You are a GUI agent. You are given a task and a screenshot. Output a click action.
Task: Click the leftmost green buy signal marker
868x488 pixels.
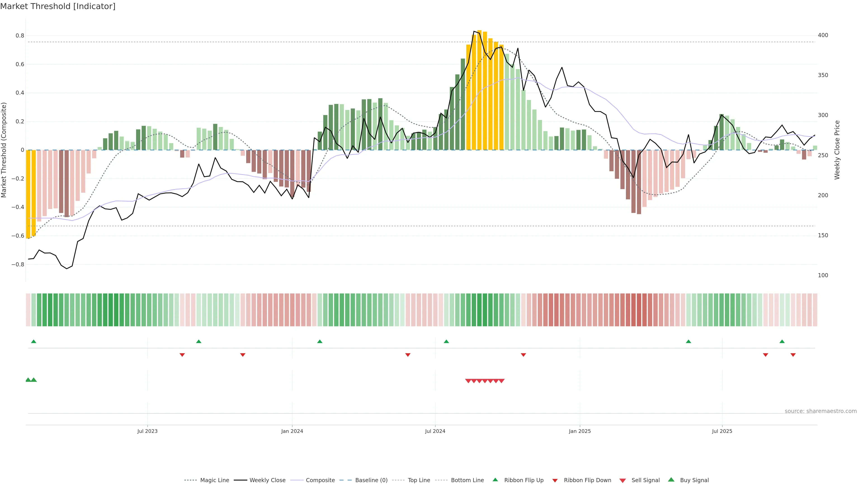pos(28,380)
